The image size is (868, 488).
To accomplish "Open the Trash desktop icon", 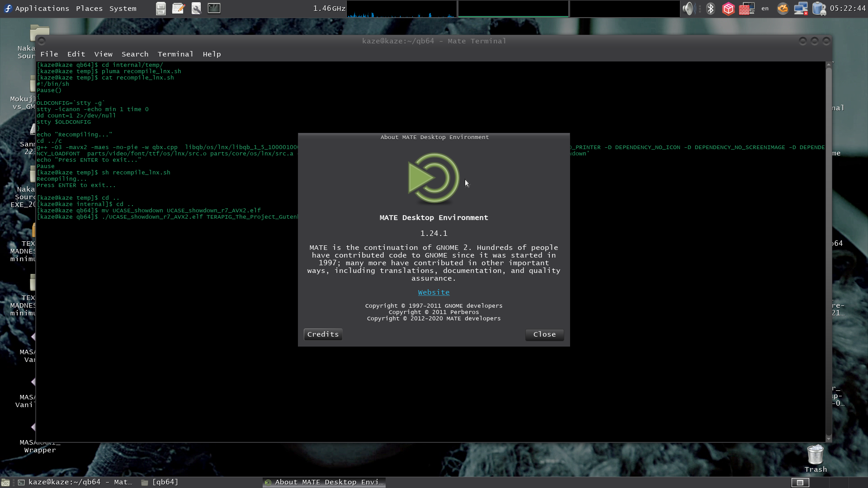I will [816, 459].
